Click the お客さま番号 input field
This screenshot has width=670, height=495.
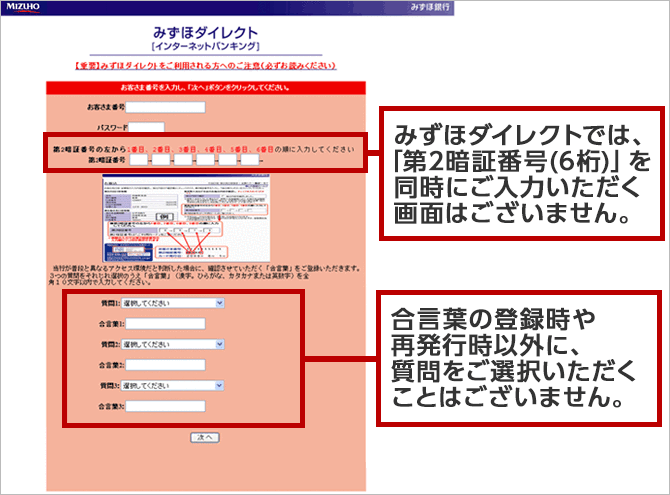point(165,107)
